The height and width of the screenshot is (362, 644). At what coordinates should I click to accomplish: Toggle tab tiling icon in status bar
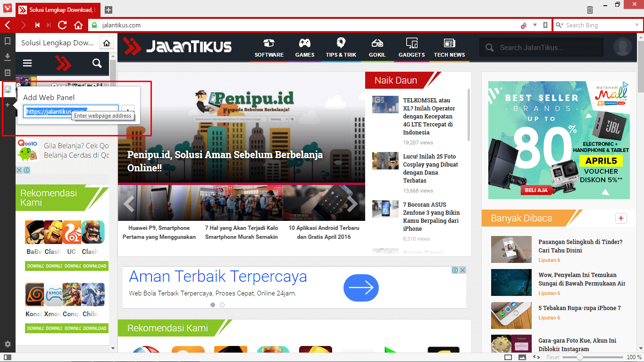[508, 357]
